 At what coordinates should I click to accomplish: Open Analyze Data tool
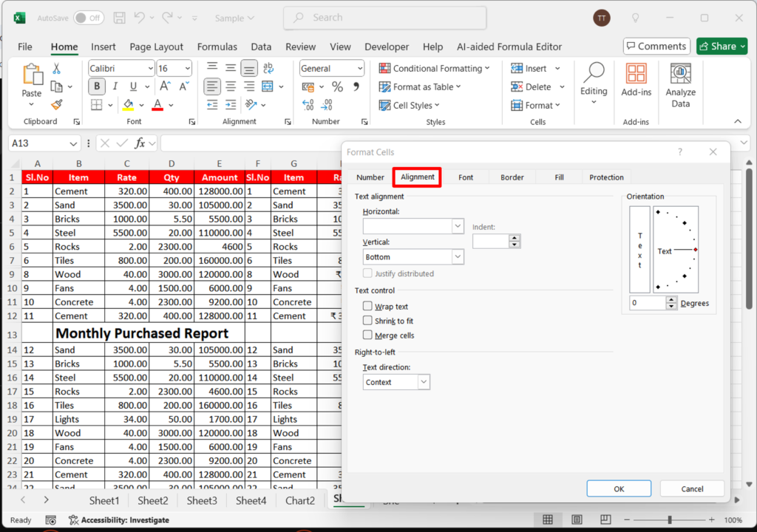pos(680,86)
